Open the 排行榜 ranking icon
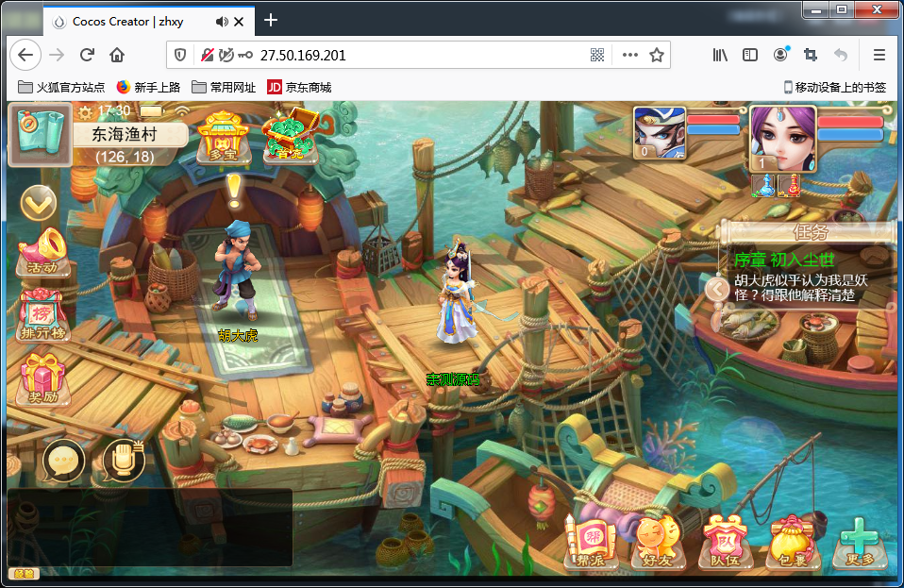 43,314
